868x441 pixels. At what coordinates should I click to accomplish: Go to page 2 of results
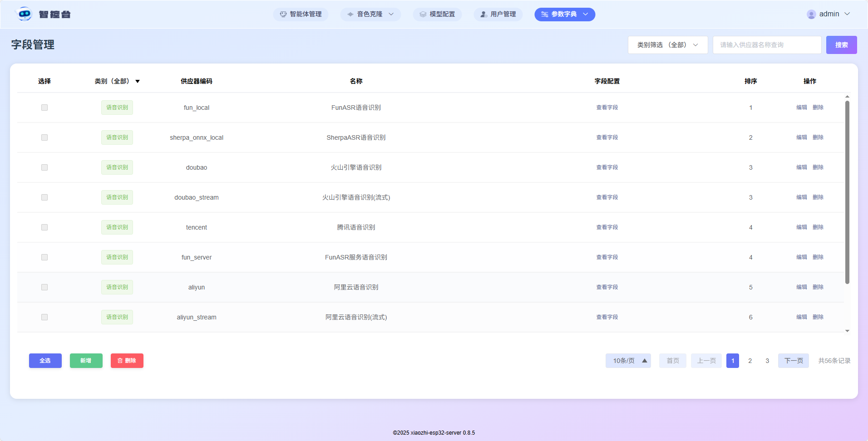tap(750, 361)
